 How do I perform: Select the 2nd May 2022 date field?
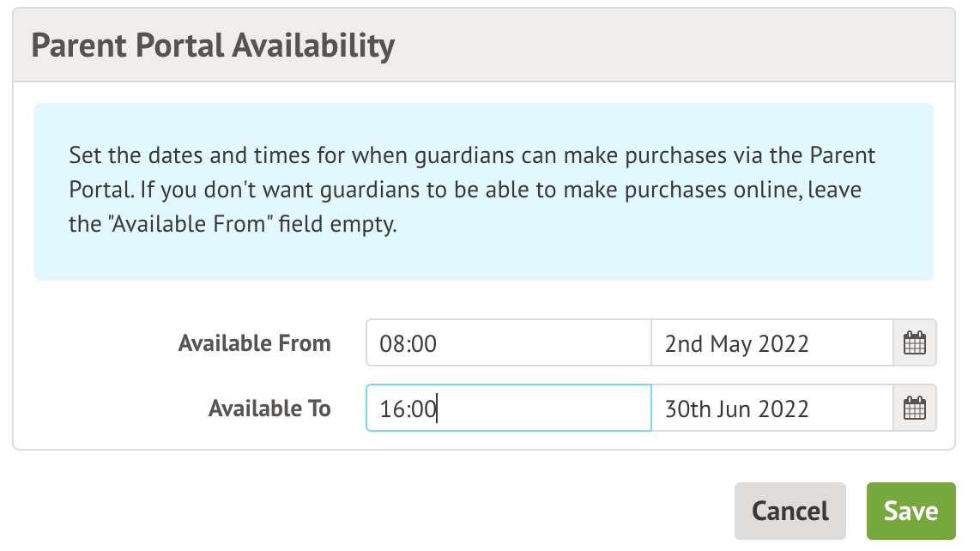771,343
